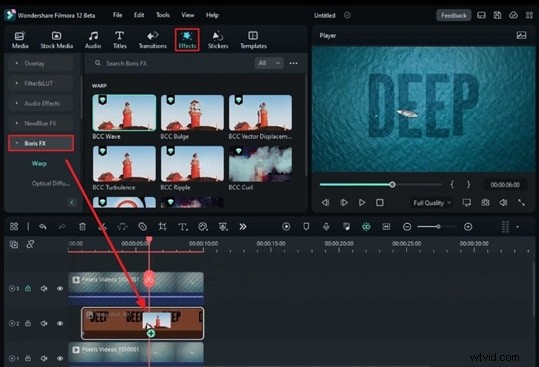Open the View menu
The height and width of the screenshot is (367, 539).
(x=188, y=15)
